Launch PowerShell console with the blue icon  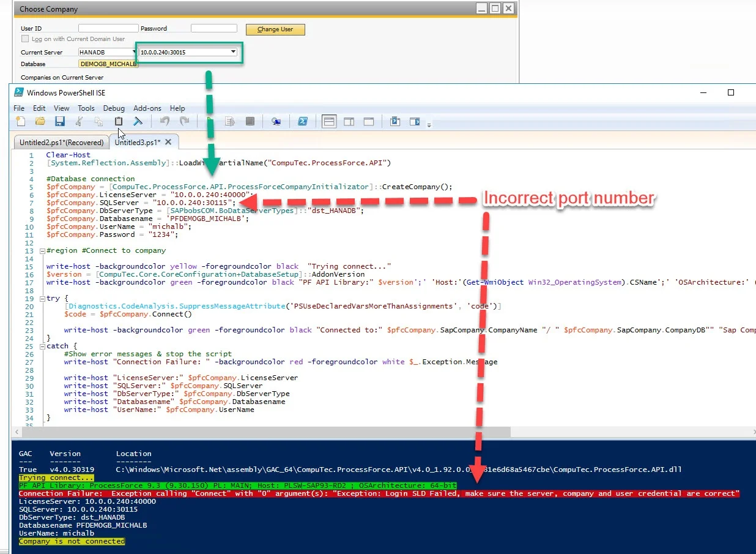(302, 121)
